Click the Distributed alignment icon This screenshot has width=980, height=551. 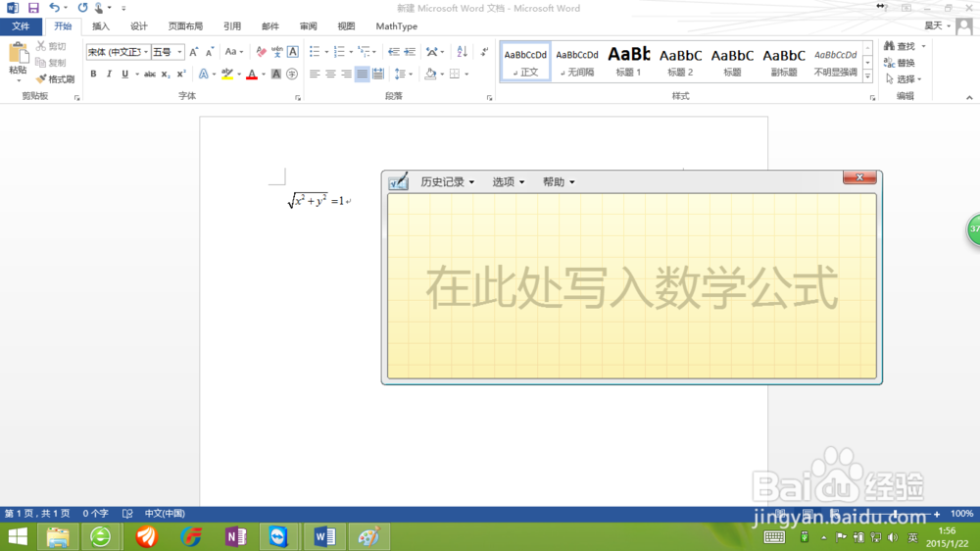coord(378,74)
